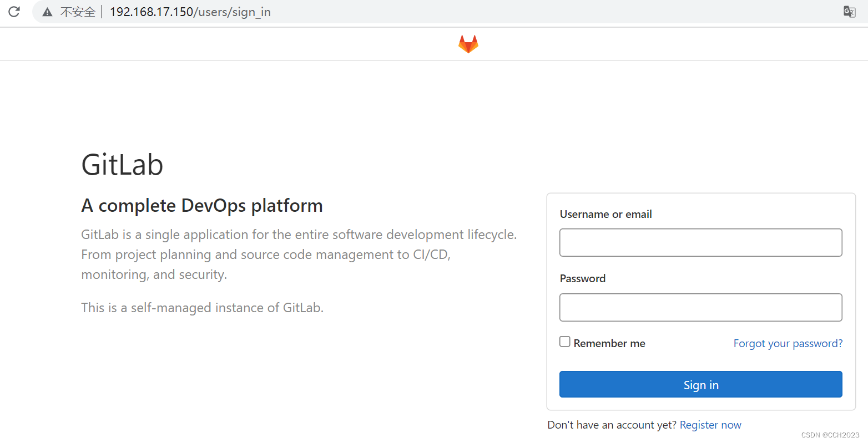Click the "A complete DevOps platform" heading

coord(202,205)
